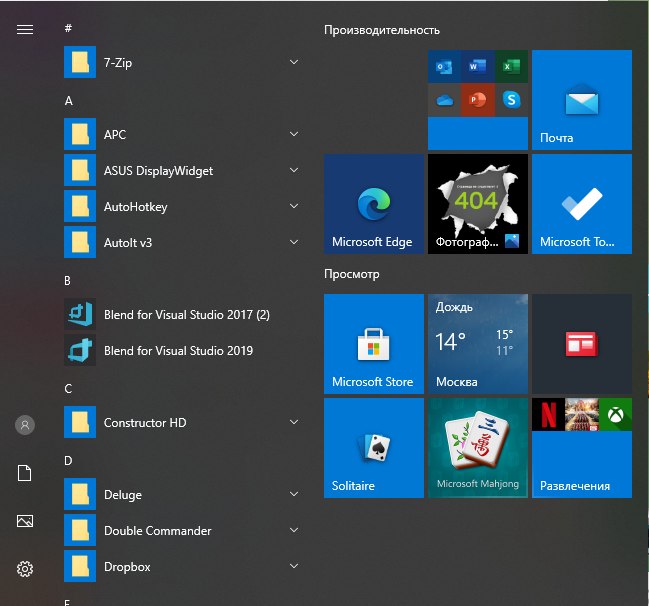
Task: Expand the Dropbox folder chevron
Action: point(294,566)
